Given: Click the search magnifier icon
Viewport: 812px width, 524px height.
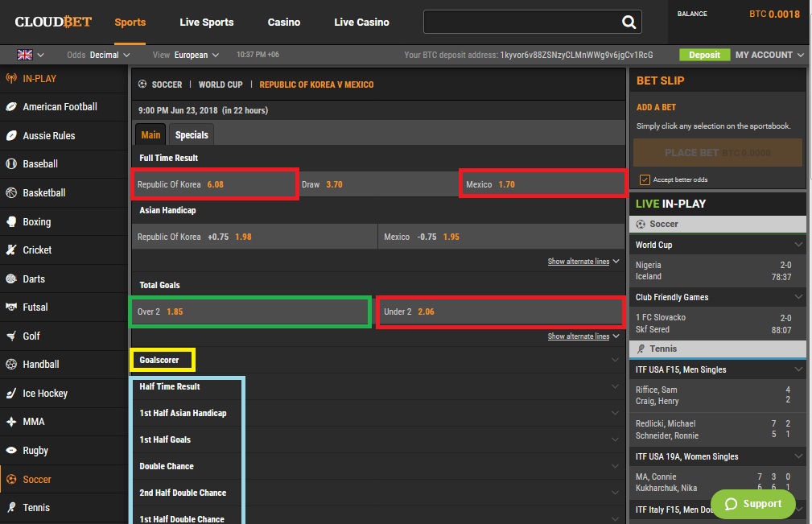Looking at the screenshot, I should pyautogui.click(x=629, y=22).
